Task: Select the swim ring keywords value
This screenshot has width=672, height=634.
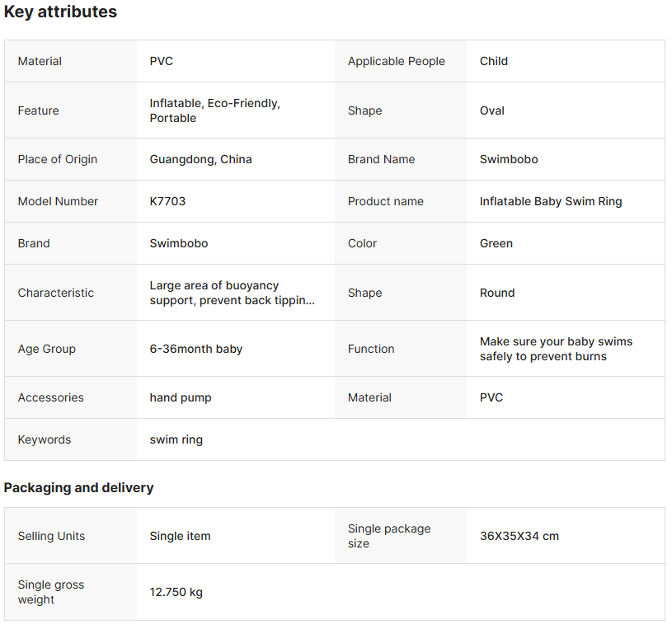Action: [x=176, y=439]
